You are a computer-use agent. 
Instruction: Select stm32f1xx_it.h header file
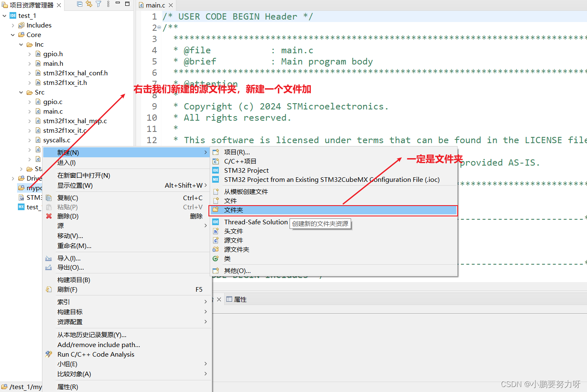65,82
